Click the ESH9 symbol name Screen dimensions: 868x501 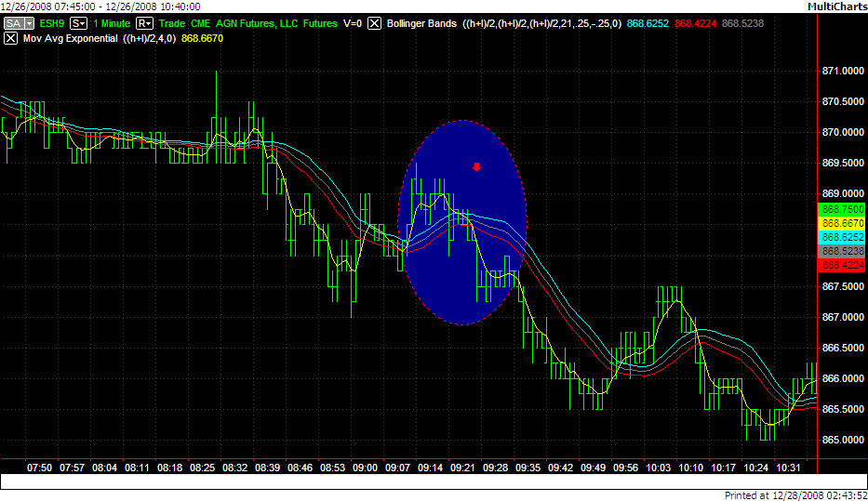tap(52, 24)
